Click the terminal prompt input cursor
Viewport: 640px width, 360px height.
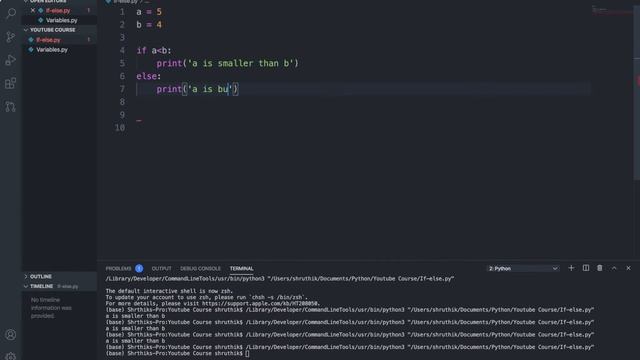247,353
